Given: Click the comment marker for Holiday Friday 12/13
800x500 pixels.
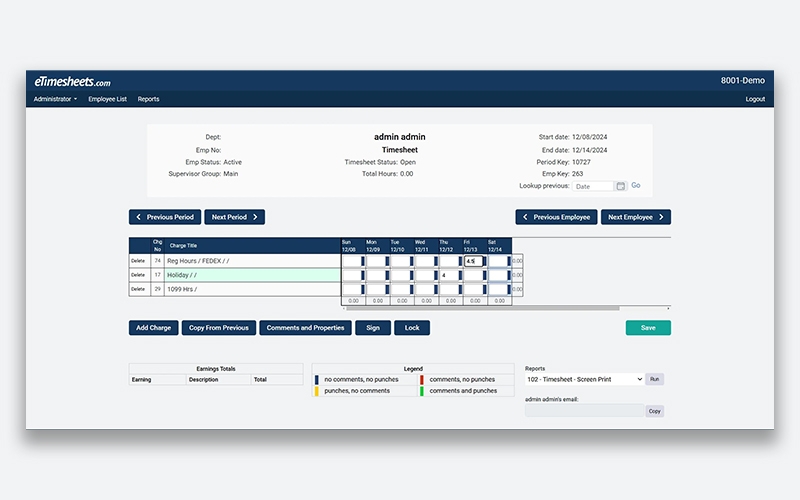Looking at the screenshot, I should pos(485,276).
